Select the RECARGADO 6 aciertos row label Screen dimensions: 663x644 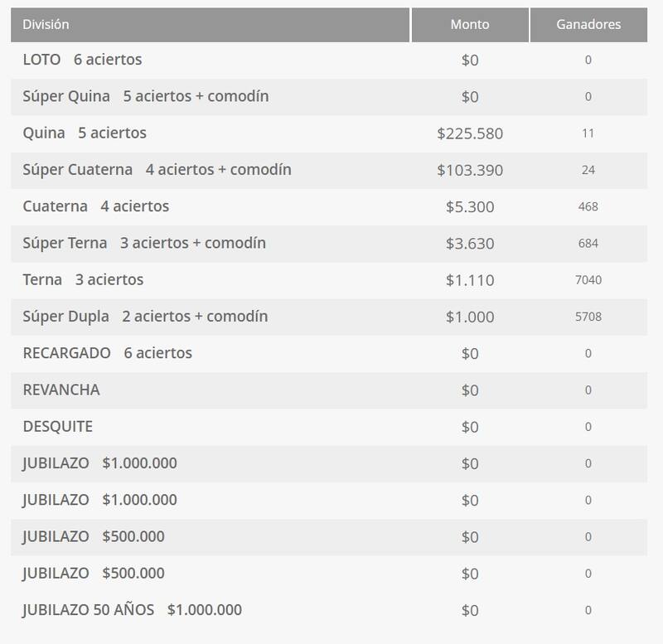107,353
